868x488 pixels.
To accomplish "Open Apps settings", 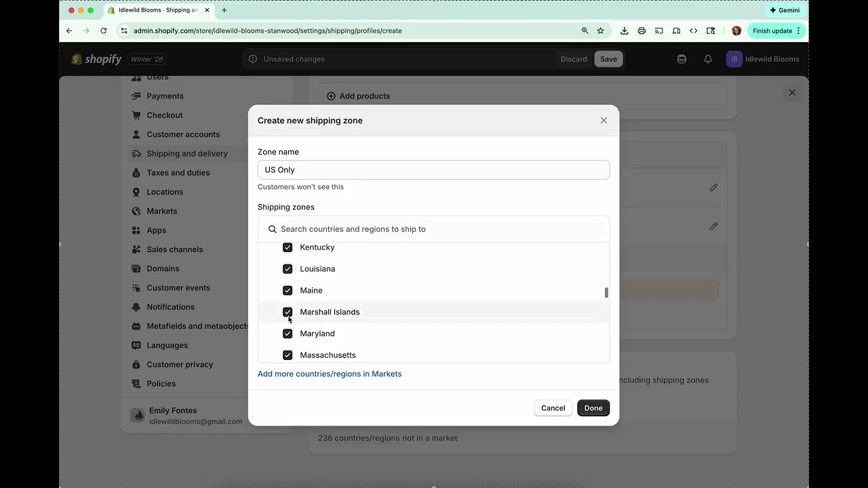I will [156, 230].
